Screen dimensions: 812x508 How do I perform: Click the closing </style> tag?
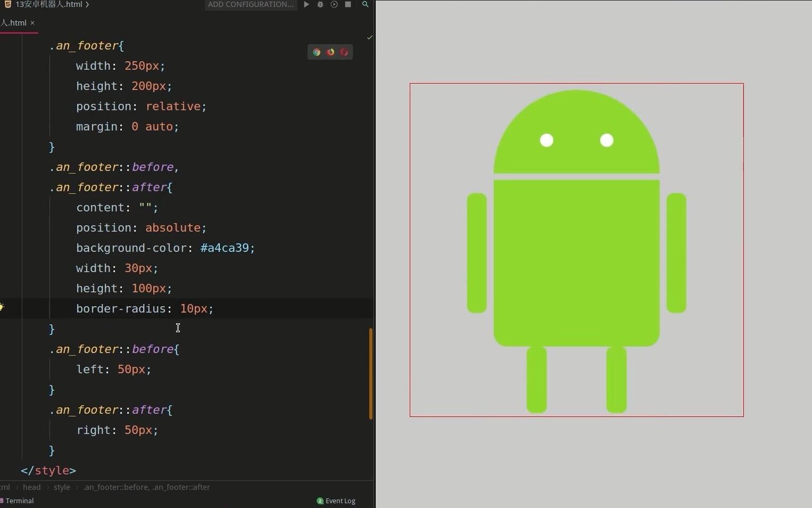coord(48,471)
